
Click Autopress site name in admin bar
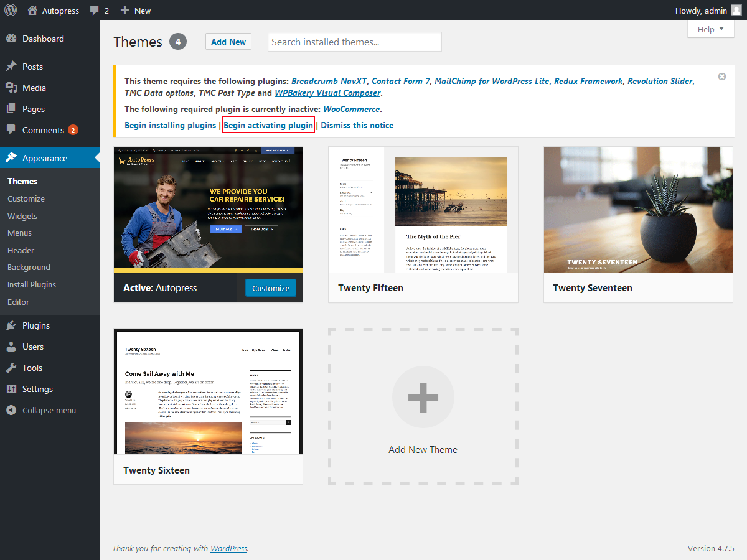(x=61, y=11)
